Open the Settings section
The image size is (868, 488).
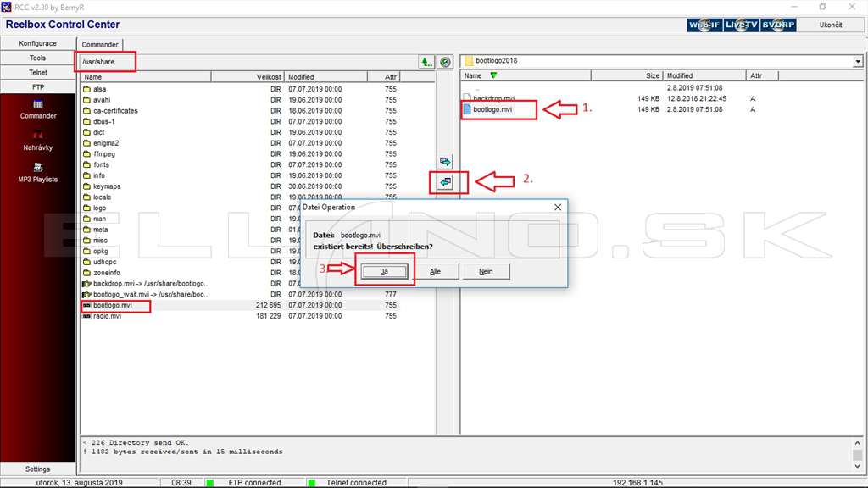point(37,469)
